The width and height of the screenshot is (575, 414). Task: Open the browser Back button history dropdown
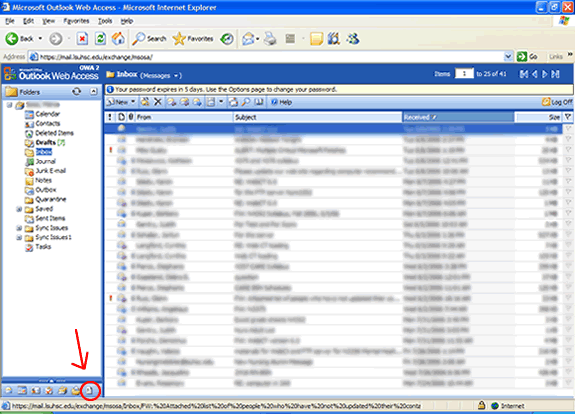(40, 38)
